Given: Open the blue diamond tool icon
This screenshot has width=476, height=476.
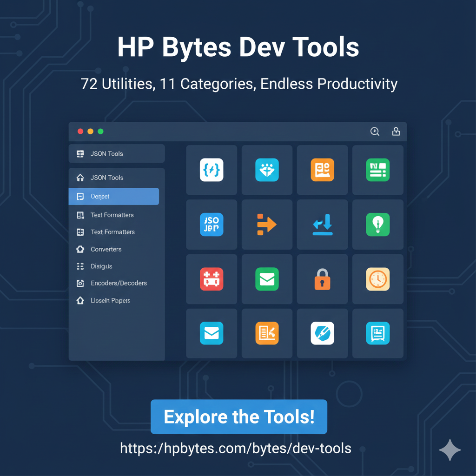Looking at the screenshot, I should pyautogui.click(x=267, y=170).
